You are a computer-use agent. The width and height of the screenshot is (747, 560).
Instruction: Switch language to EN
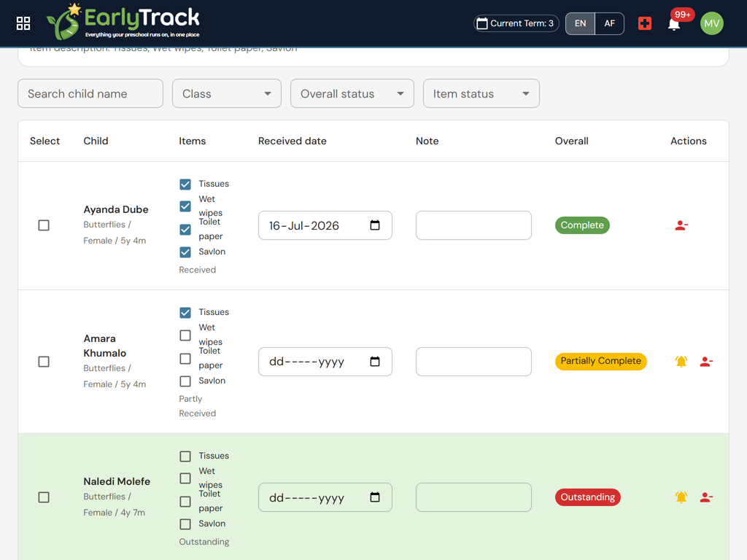click(x=580, y=23)
